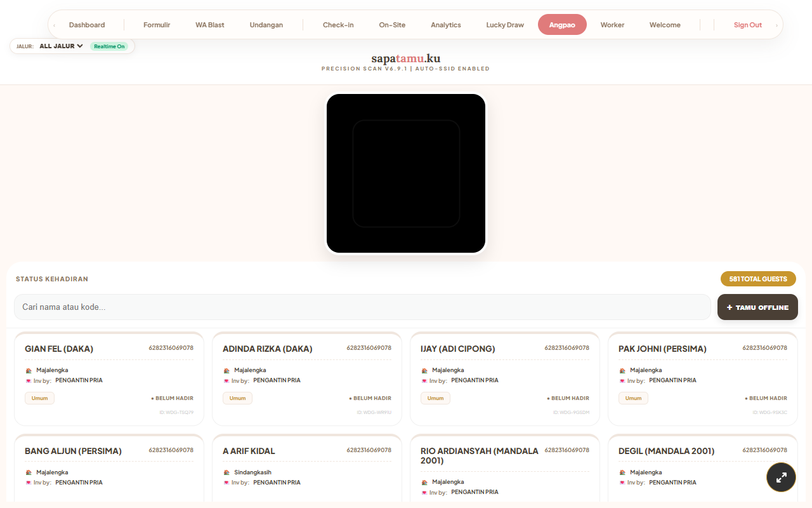The height and width of the screenshot is (508, 812).
Task: Click phone number on GIAN FEL card
Action: coord(171,348)
